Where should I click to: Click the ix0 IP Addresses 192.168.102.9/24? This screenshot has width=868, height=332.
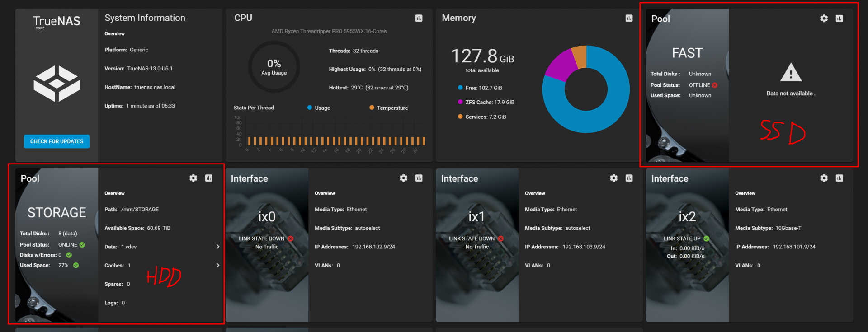click(x=355, y=247)
